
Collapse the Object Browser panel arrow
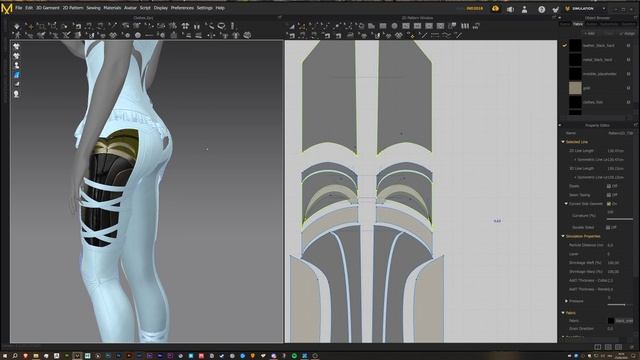[560, 18]
